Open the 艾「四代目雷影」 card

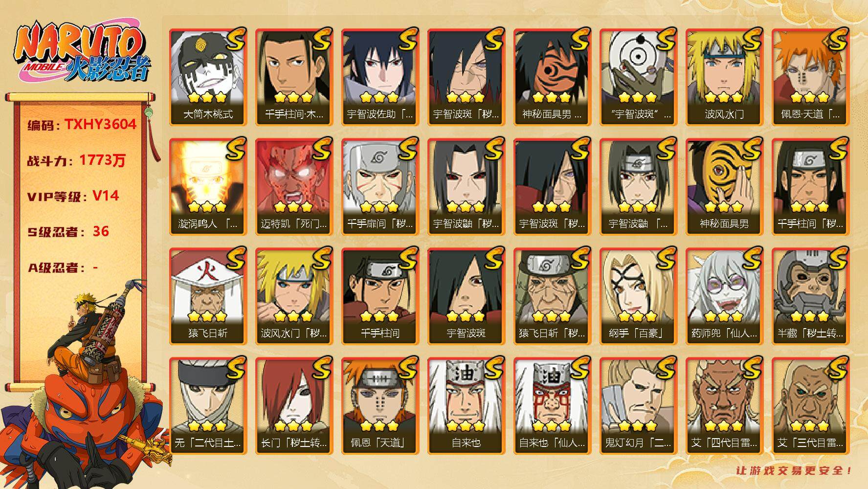pos(724,406)
